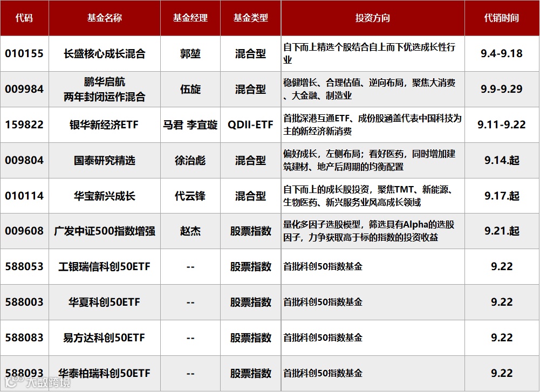The height and width of the screenshot is (392, 540).
Task: Select fund name 国泰研究精选
Action: click(104, 160)
